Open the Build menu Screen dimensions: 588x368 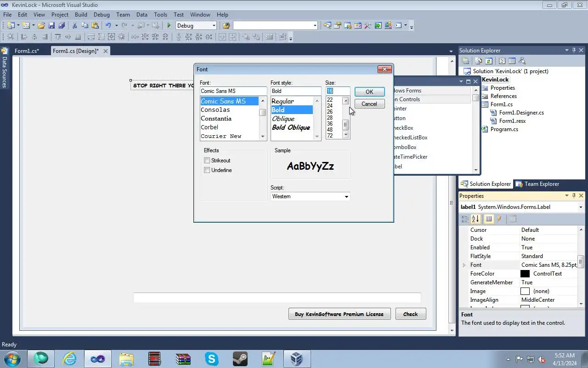click(81, 15)
